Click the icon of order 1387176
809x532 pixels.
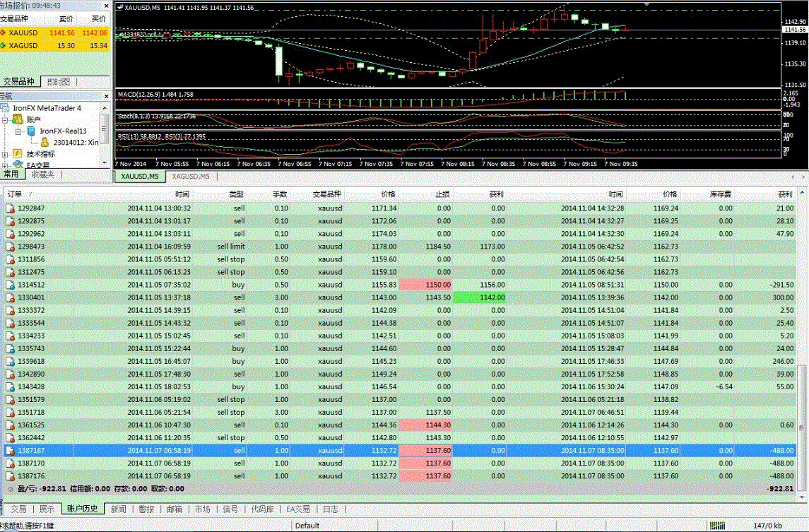10,476
